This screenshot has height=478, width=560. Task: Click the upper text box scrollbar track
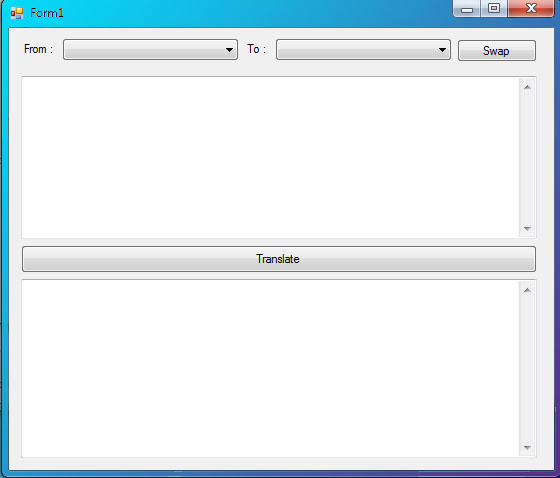tap(527, 158)
